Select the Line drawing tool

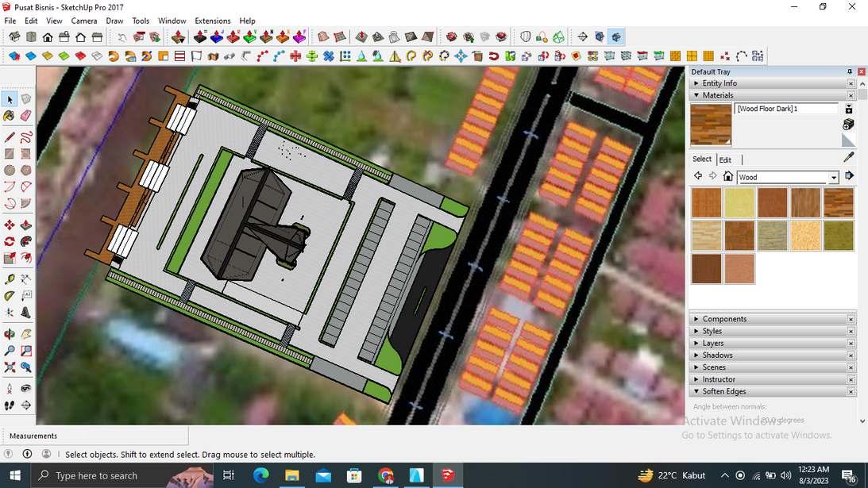click(x=10, y=137)
